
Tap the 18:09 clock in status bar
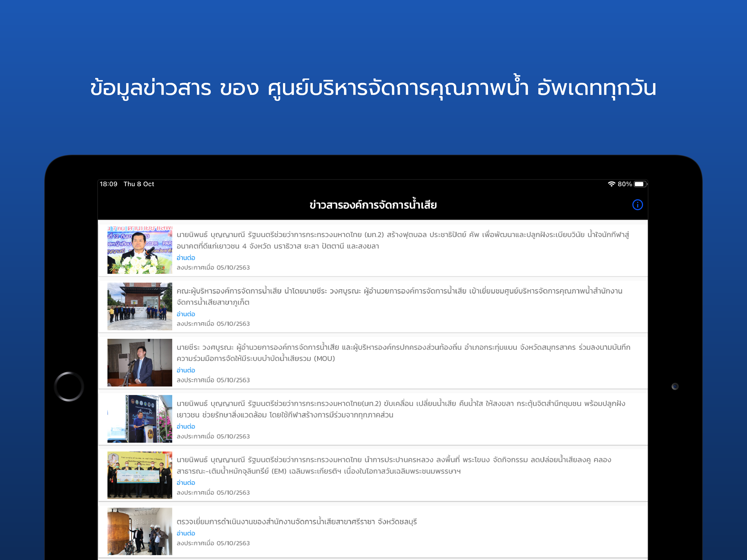(x=108, y=184)
